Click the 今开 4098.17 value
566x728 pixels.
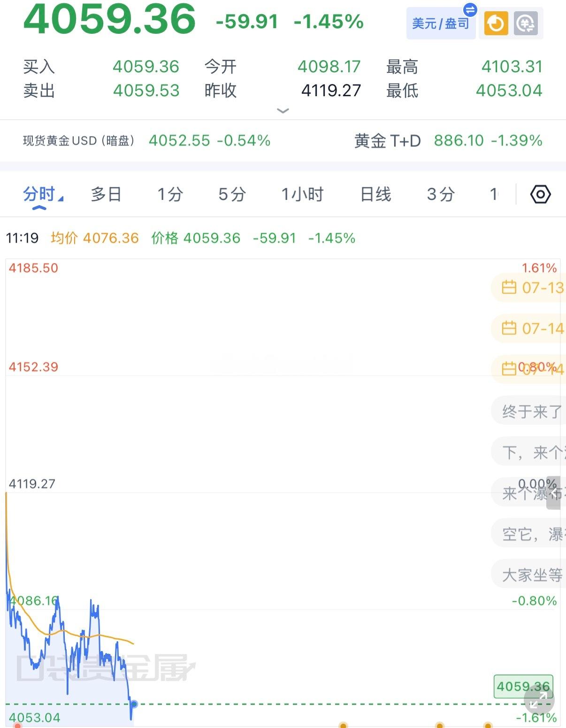click(329, 67)
